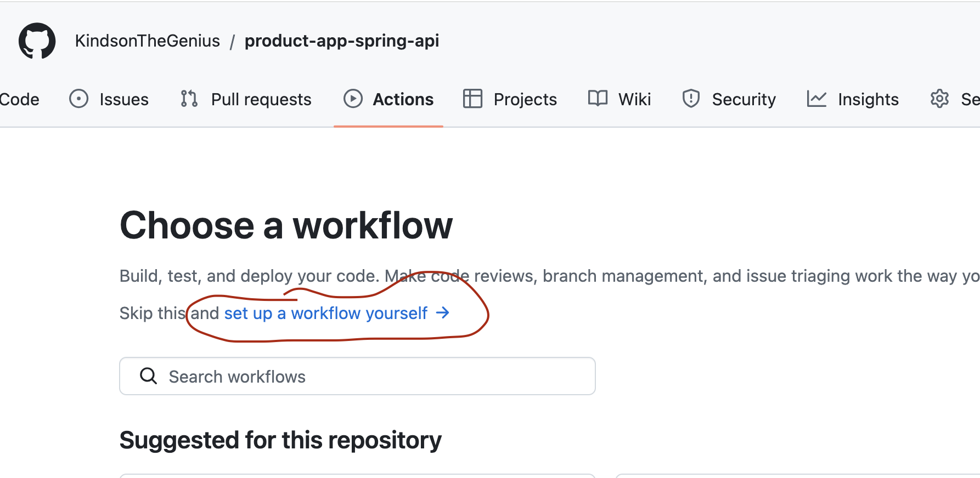The image size is (980, 478).
Task: Click the arrow after 'workflow yourself'
Action: 442,313
